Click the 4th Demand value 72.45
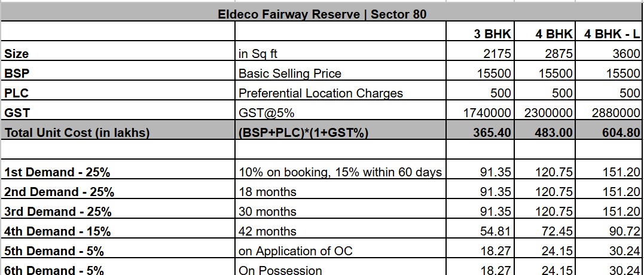The image size is (644, 275). point(557,231)
